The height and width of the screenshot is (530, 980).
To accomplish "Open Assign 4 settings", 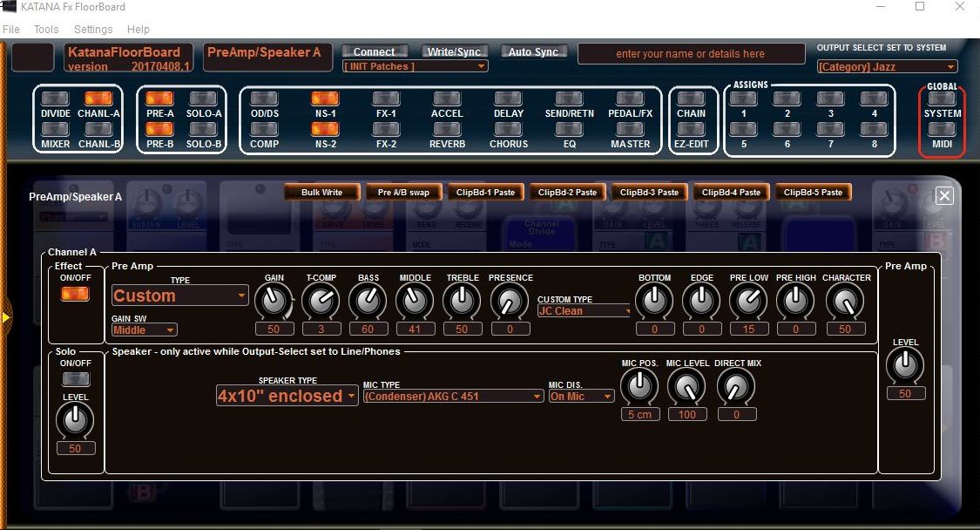I will click(874, 99).
